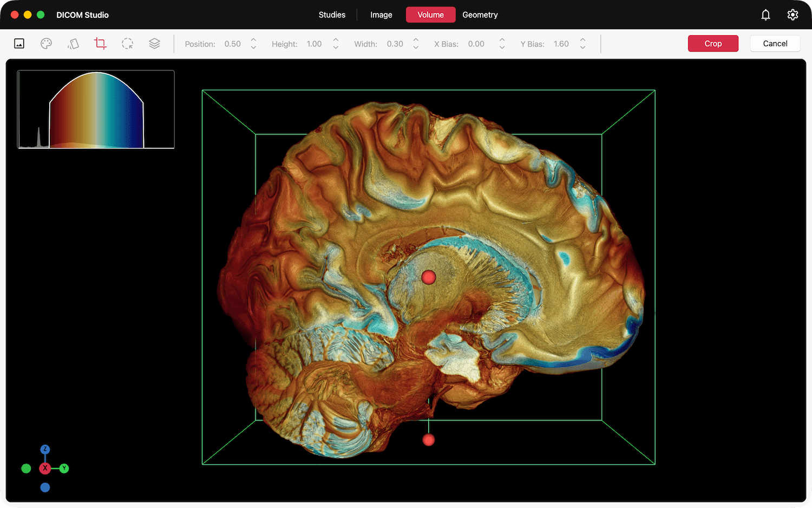Image resolution: width=812 pixels, height=508 pixels.
Task: Choose the dashed circle selection tool
Action: click(127, 44)
